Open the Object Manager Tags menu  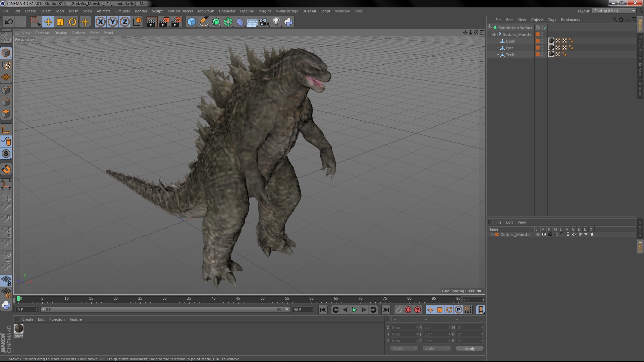click(552, 20)
